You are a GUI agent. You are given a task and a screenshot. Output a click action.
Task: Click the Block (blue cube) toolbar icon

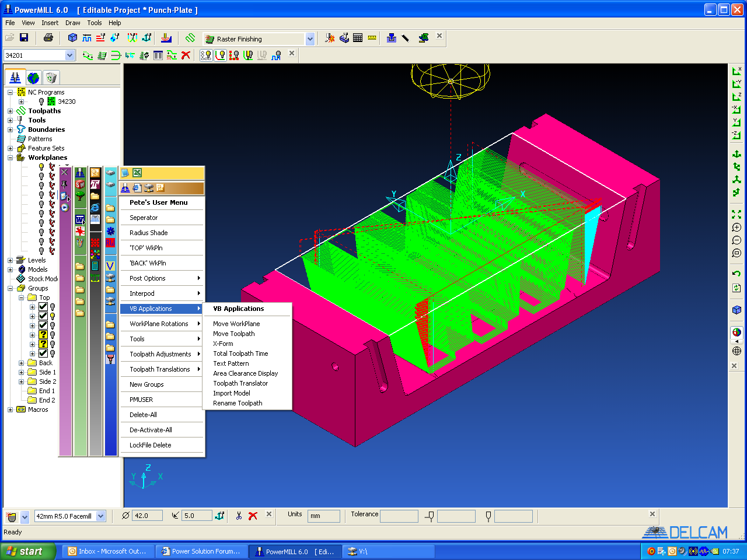pos(72,38)
